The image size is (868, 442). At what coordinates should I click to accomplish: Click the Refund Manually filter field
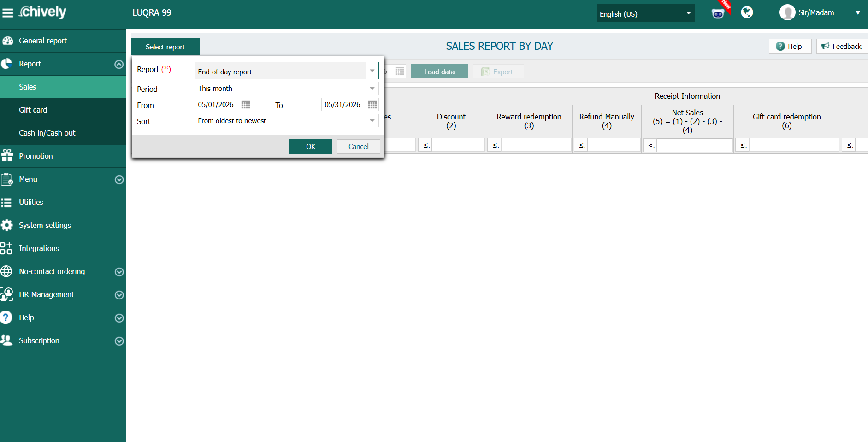click(614, 145)
